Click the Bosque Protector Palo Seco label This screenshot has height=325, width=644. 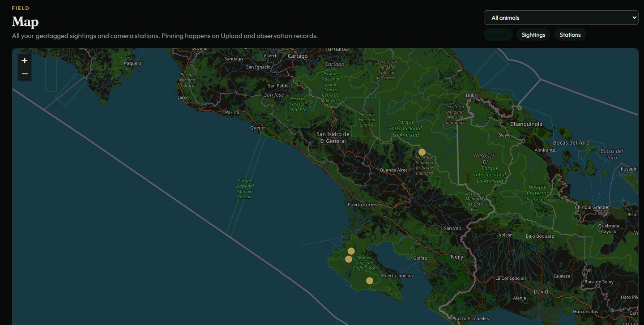pos(538,193)
